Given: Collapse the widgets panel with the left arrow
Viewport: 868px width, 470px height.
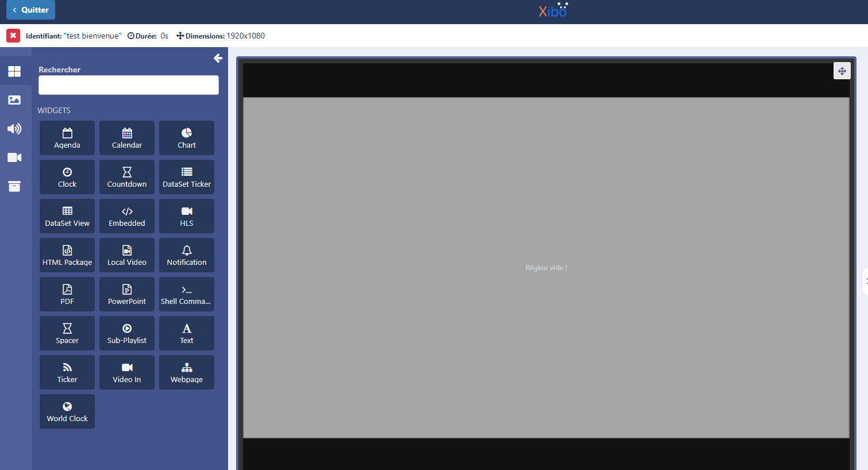Looking at the screenshot, I should click(x=218, y=58).
